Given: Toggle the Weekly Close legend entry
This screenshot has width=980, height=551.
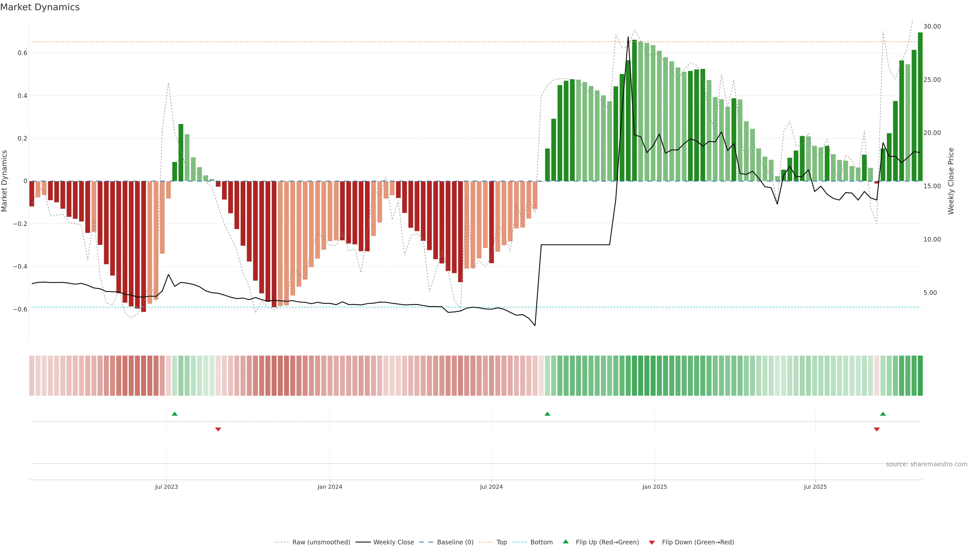Looking at the screenshot, I should tap(393, 542).
